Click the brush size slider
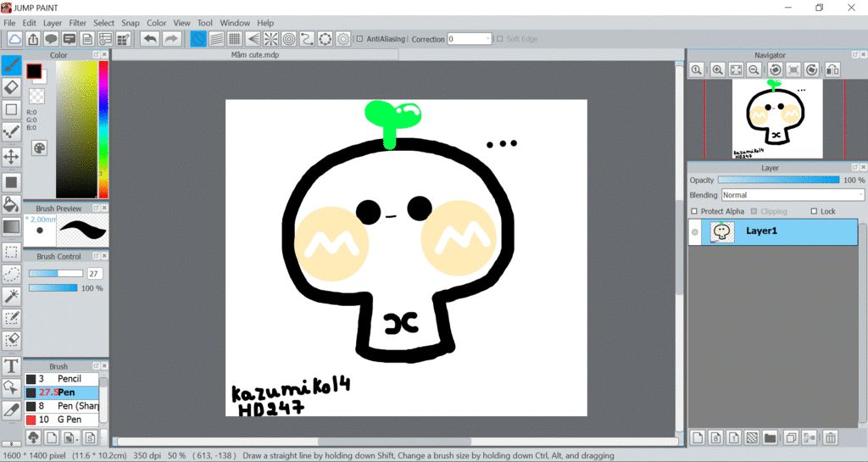This screenshot has width=868, height=462. [56, 273]
